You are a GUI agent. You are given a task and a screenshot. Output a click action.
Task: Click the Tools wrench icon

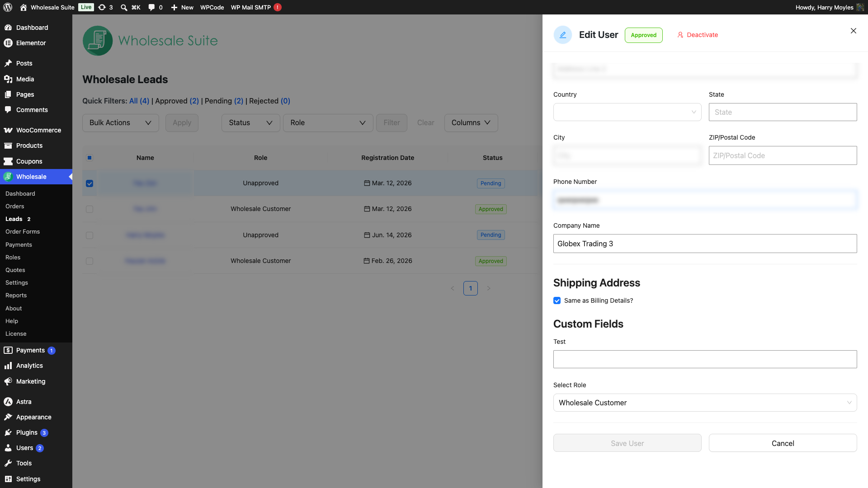pyautogui.click(x=8, y=463)
